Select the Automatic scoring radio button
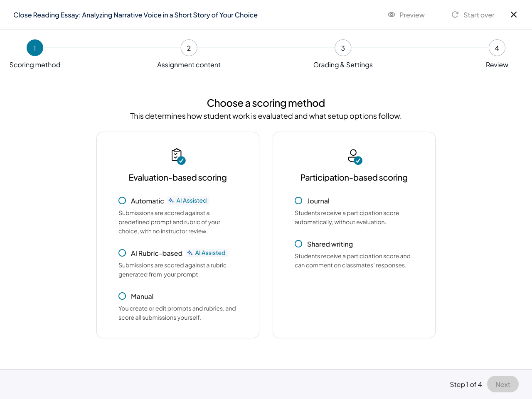The image size is (532, 399). pos(122,201)
